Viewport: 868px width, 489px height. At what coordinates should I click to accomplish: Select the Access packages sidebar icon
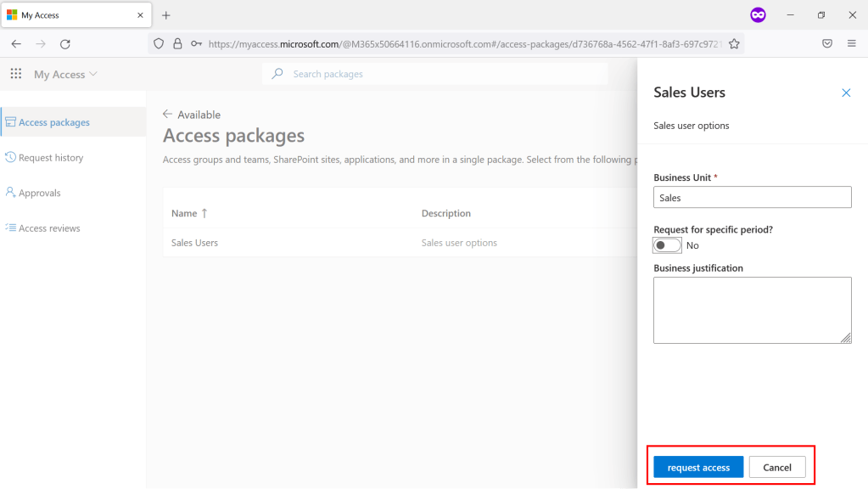11,121
